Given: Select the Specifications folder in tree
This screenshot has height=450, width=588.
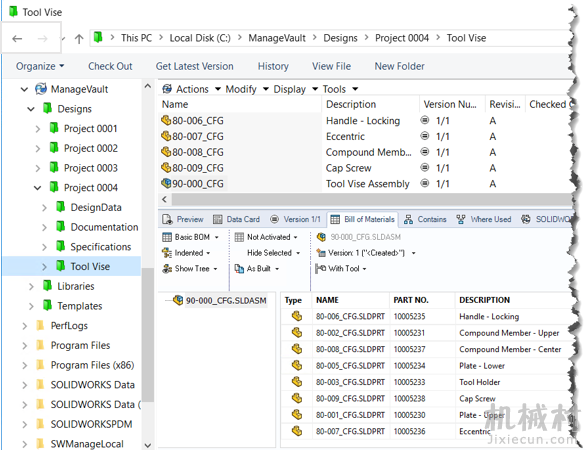Looking at the screenshot, I should (100, 247).
